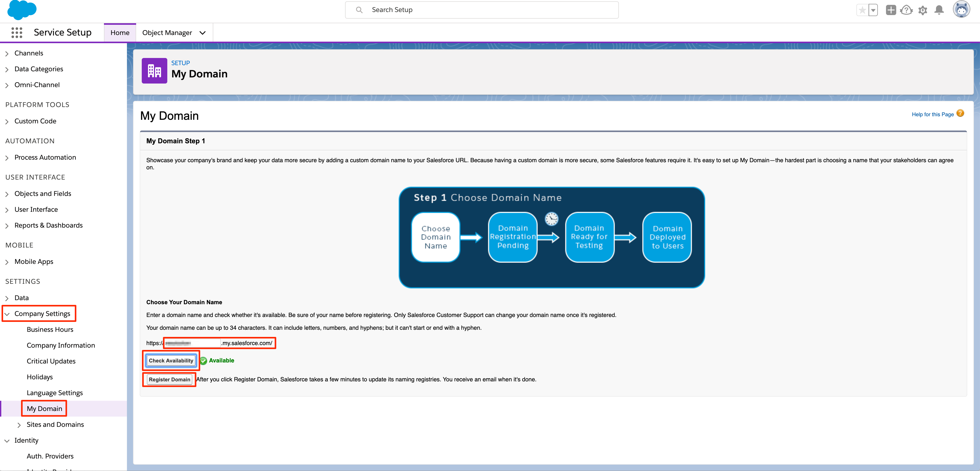Click the Domain Ready for Testing step

click(589, 237)
